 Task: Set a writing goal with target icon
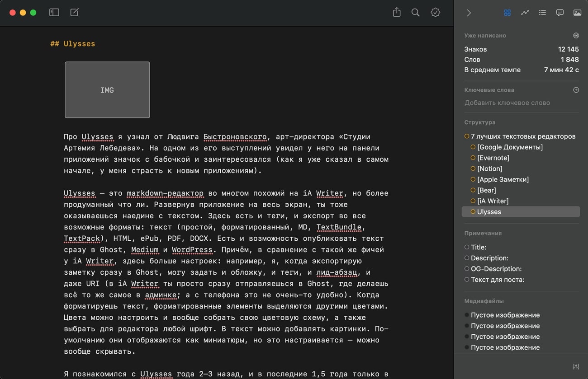(576, 35)
